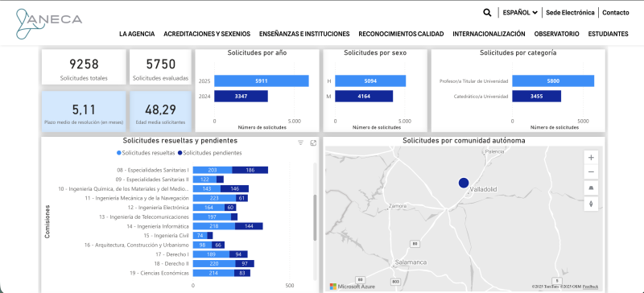The width and height of the screenshot is (644, 293).
Task: Zoom out on the map
Action: point(591,172)
